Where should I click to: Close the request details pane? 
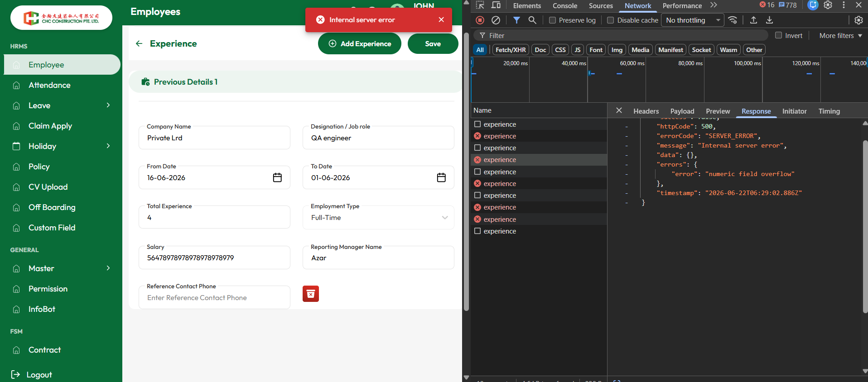[619, 110]
